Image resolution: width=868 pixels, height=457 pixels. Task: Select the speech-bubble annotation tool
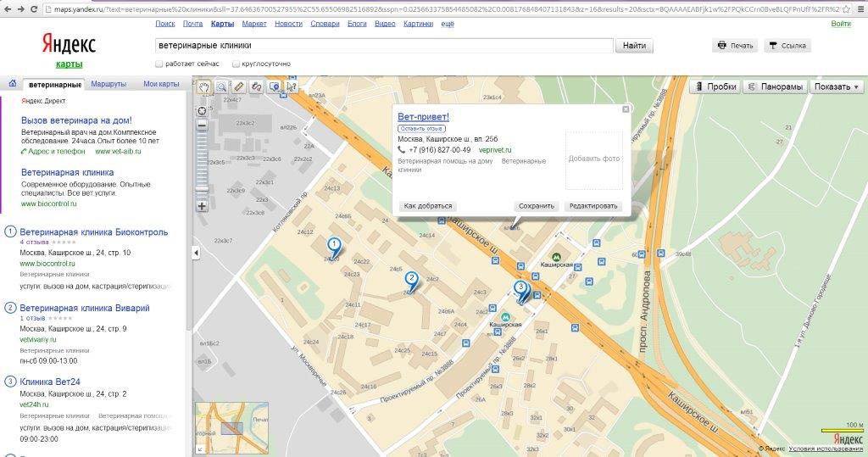click(x=274, y=86)
